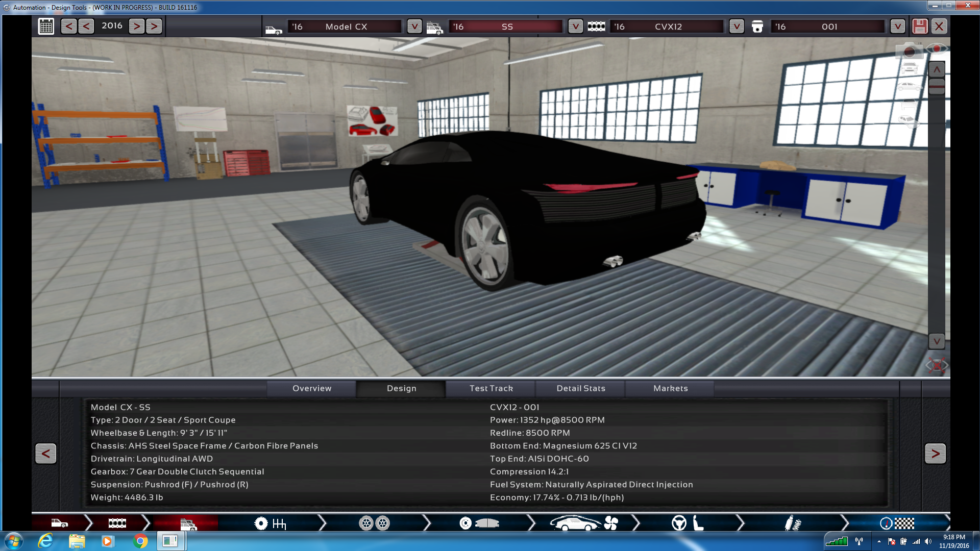Open the drivetrain and gearbox step
The width and height of the screenshot is (980, 551).
[x=270, y=523]
